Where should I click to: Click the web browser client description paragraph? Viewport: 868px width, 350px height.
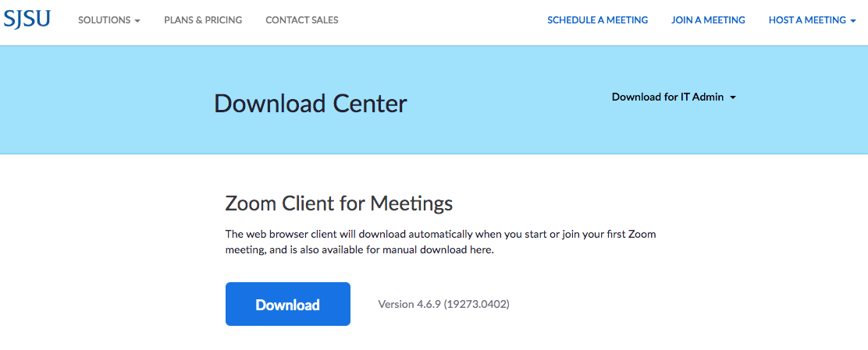coord(440,242)
